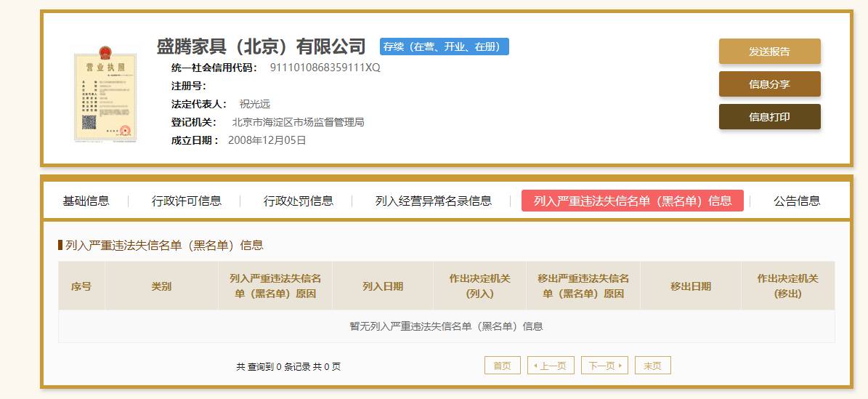
Task: Click the founding date 2008年12月05日
Action: coord(267,140)
